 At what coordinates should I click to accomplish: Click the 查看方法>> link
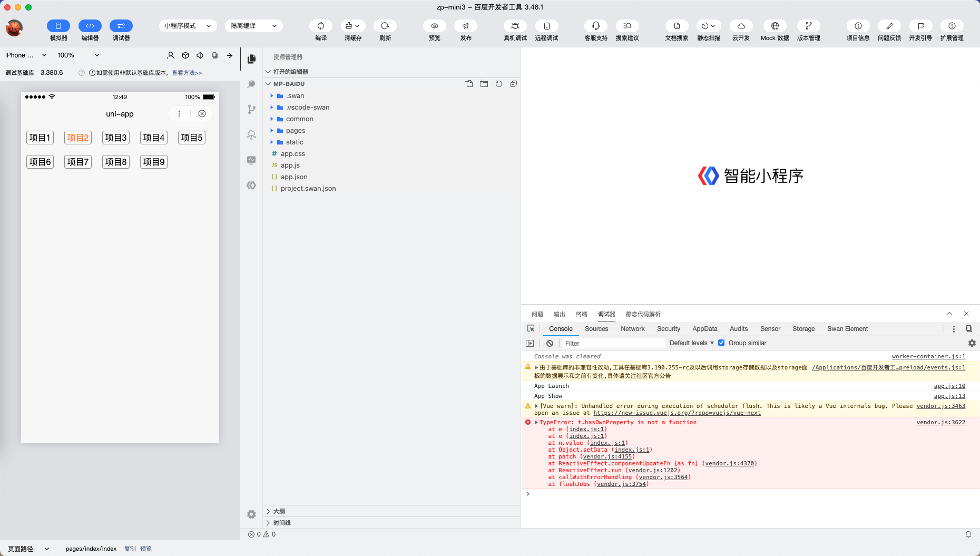point(187,73)
